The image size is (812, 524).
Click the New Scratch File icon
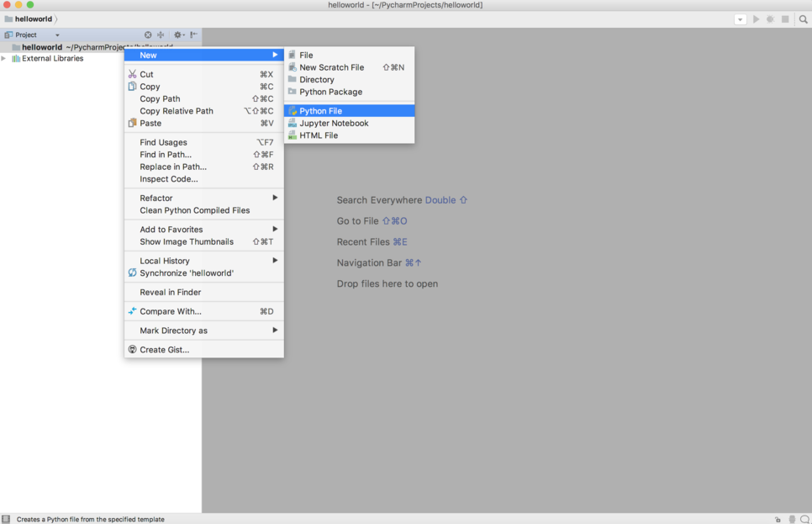point(293,67)
